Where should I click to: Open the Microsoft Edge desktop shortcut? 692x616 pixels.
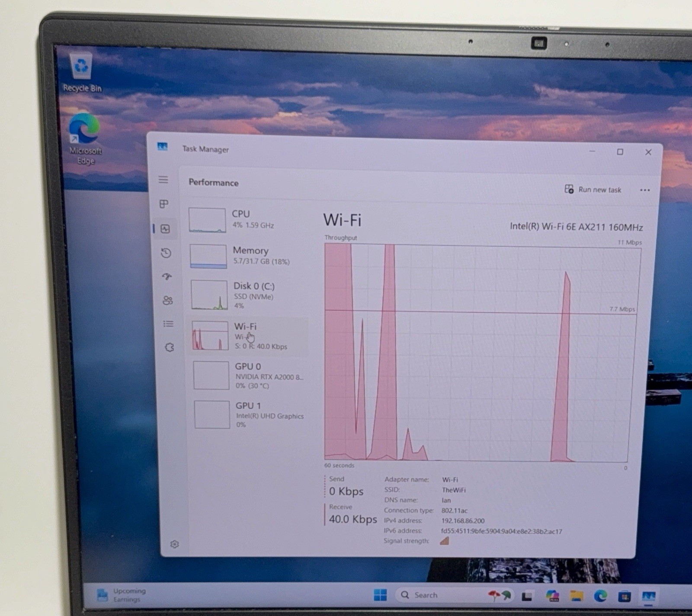(x=85, y=139)
